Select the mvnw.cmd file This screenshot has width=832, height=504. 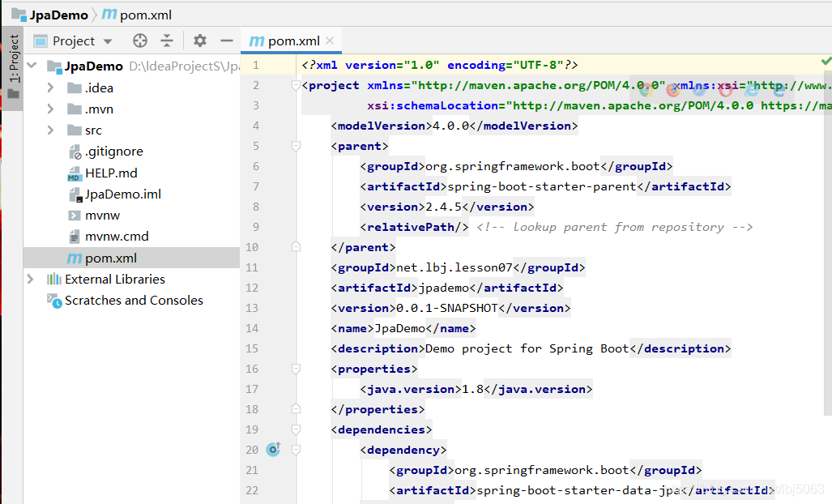click(117, 237)
